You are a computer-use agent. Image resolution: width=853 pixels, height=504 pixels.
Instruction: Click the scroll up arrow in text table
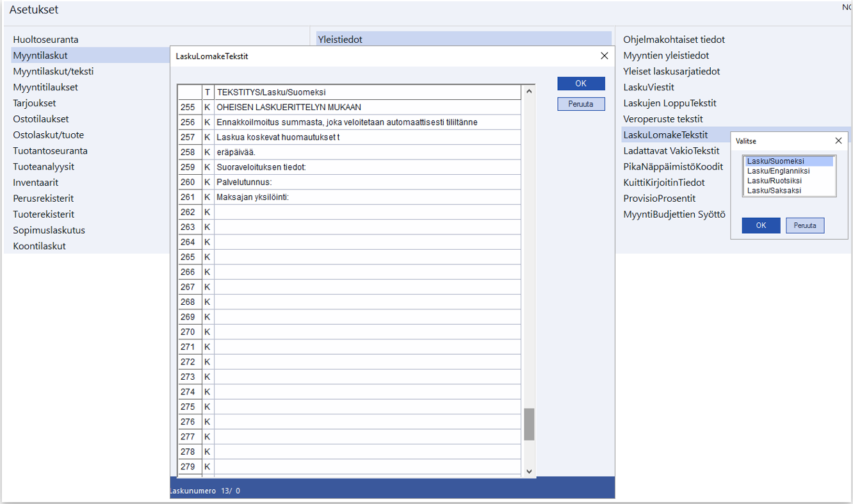tap(529, 92)
